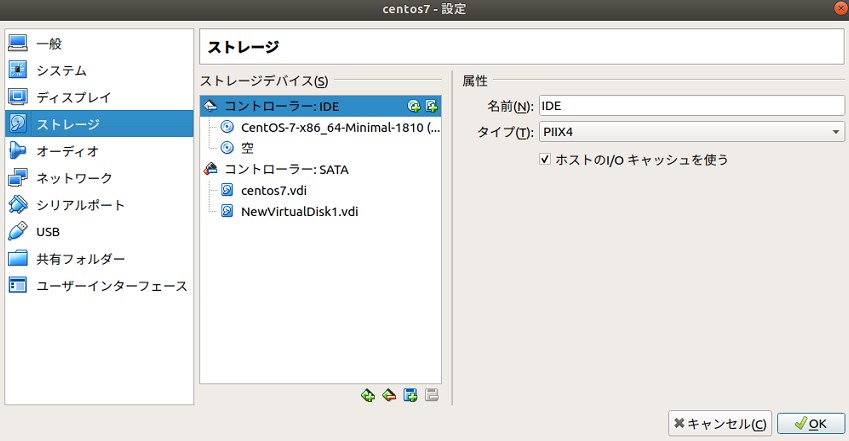The height and width of the screenshot is (441, 849).
Task: Select the 空 empty optical drive
Action: tap(321, 148)
